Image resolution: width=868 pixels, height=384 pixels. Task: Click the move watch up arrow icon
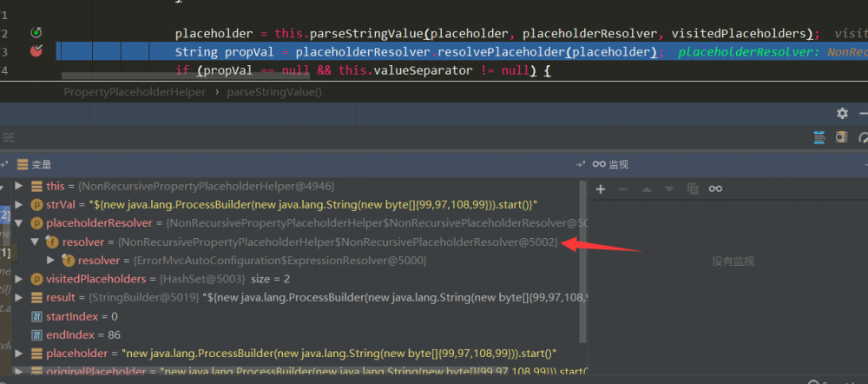pyautogui.click(x=647, y=189)
